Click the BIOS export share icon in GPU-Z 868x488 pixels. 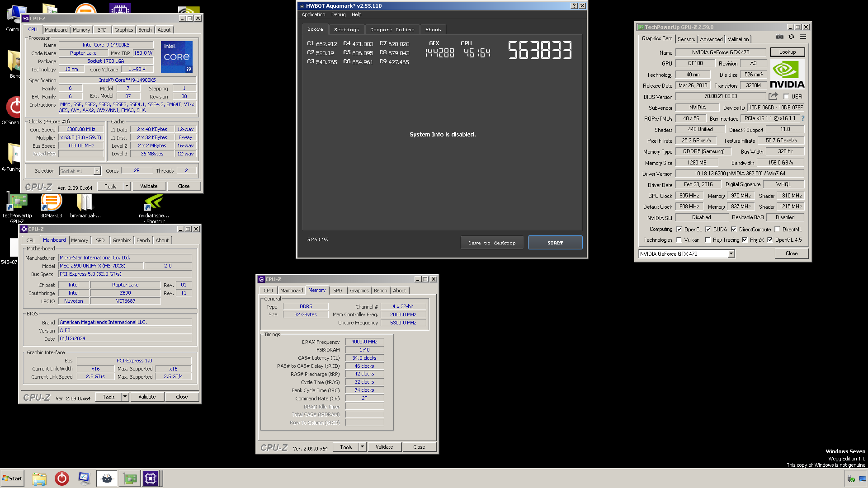tap(773, 96)
